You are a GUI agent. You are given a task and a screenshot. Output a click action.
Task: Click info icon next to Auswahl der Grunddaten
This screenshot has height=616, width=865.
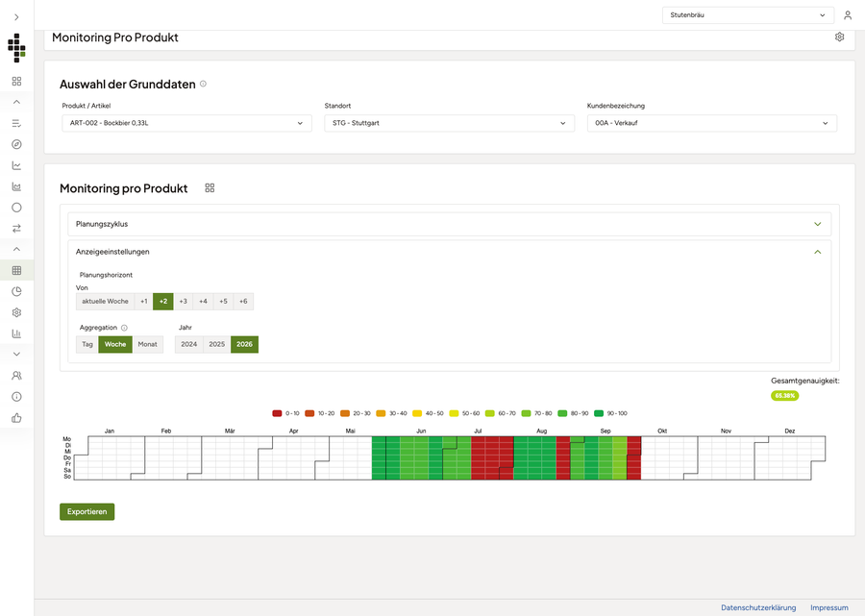point(203,84)
